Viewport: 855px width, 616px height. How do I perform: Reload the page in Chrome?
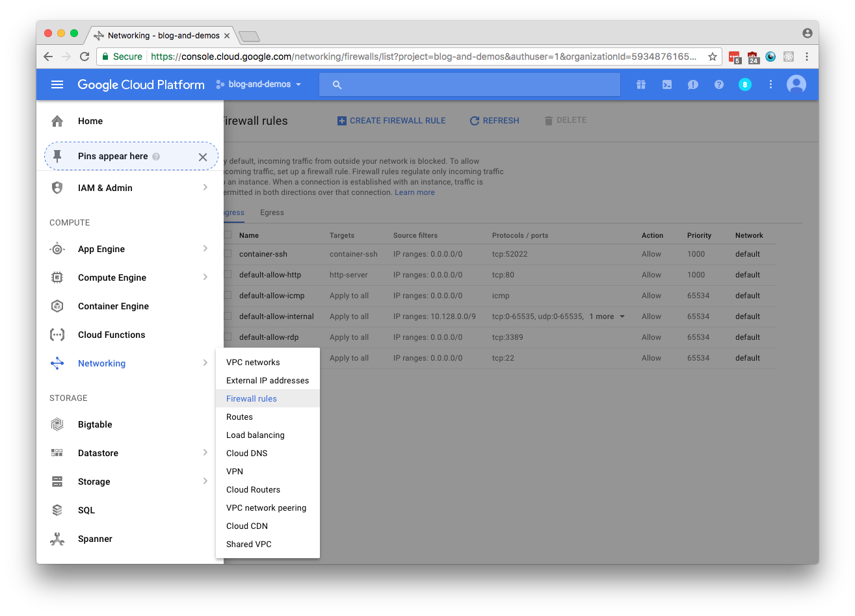(85, 57)
